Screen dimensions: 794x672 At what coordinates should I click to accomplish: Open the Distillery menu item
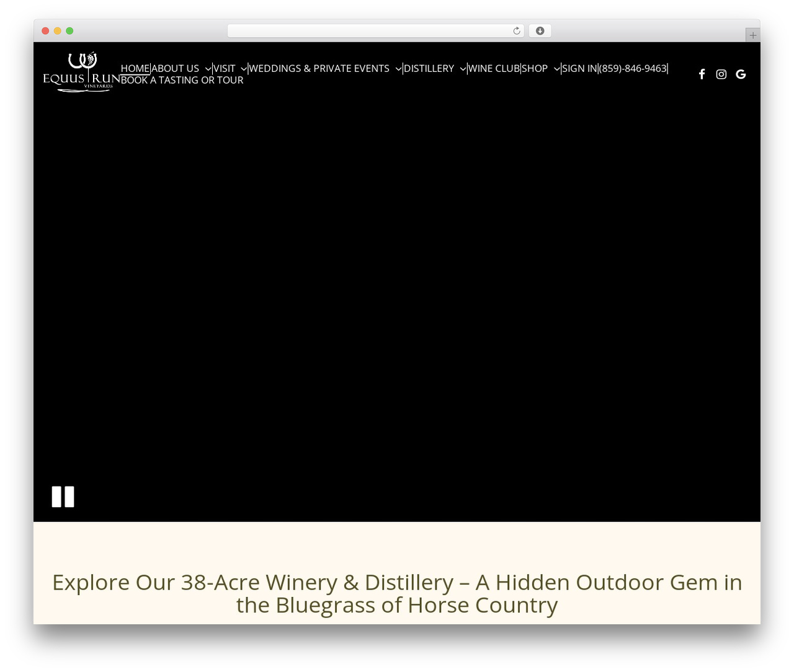tap(429, 68)
